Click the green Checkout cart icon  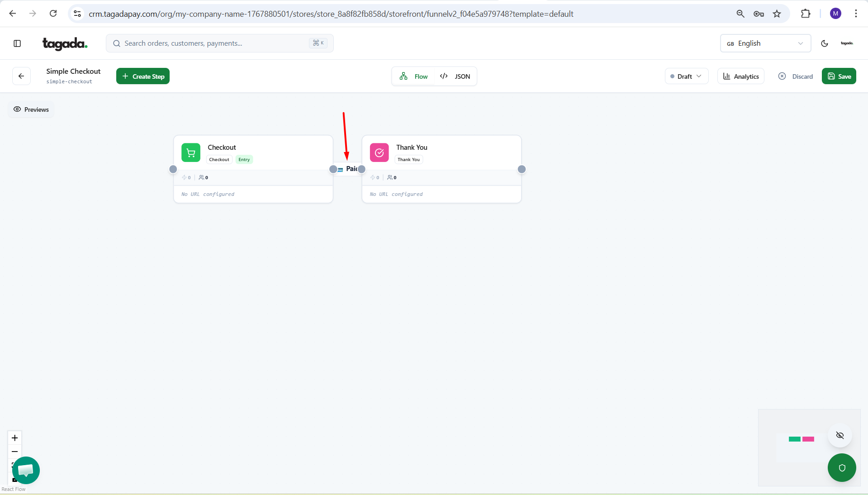point(191,152)
